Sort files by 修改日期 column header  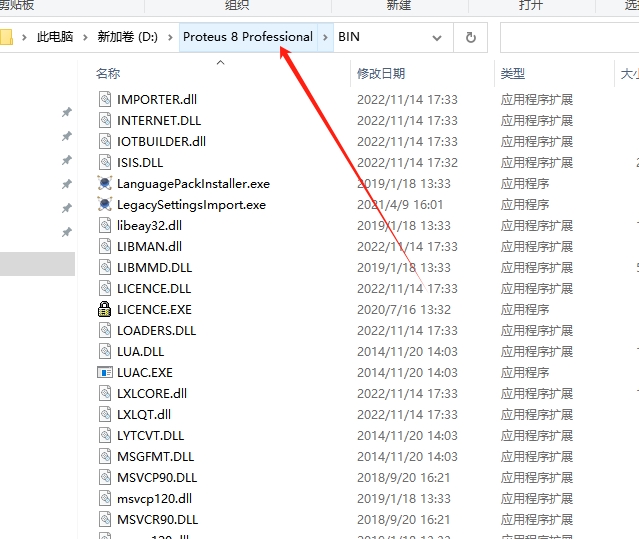(x=381, y=74)
